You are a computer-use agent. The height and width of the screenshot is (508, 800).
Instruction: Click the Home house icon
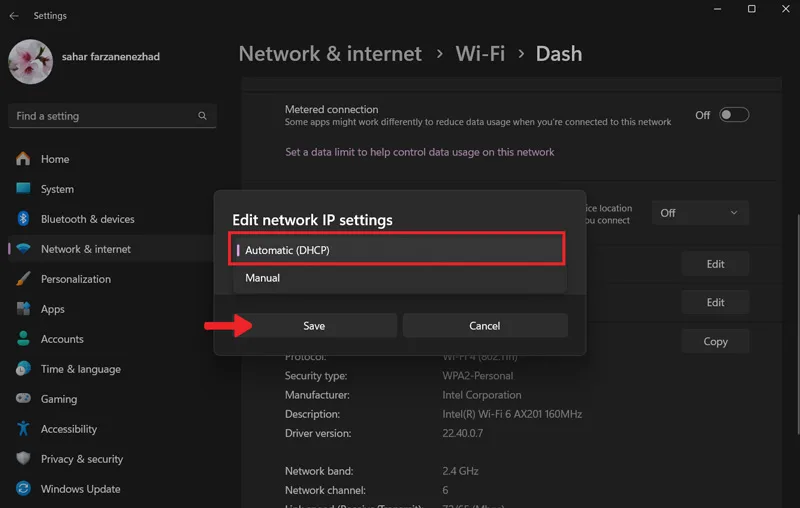click(23, 159)
